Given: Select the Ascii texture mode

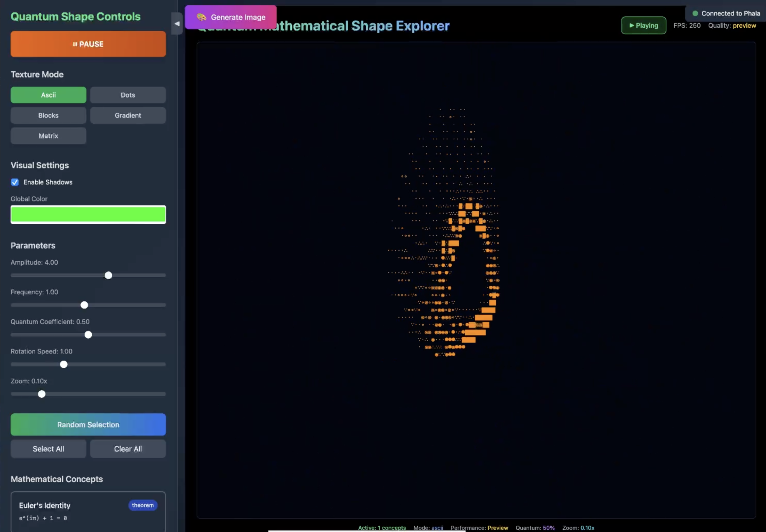Looking at the screenshot, I should click(48, 95).
